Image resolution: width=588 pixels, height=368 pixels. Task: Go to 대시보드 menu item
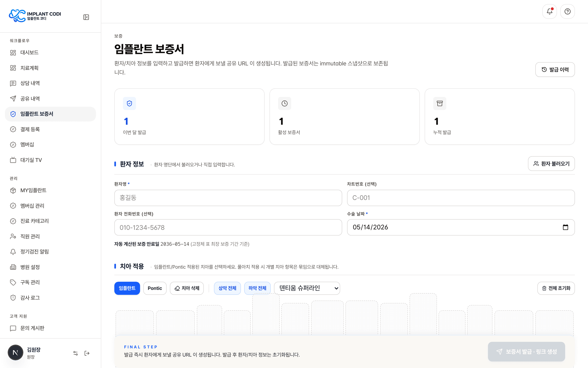(50, 53)
